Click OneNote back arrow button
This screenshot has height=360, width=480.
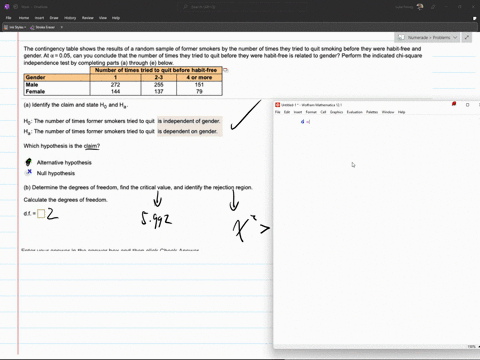(x=16, y=7)
